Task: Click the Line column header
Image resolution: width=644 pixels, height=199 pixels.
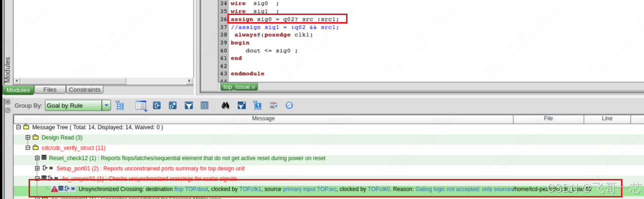Action: (607, 118)
